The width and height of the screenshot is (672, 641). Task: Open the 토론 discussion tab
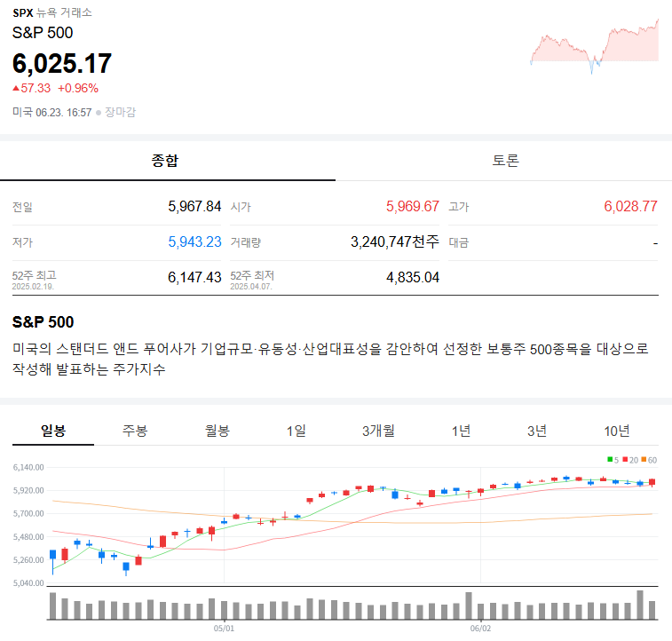[505, 160]
